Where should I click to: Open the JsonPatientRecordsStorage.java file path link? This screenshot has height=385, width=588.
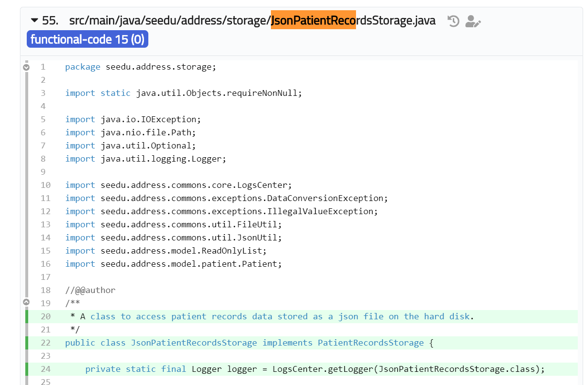click(x=253, y=20)
